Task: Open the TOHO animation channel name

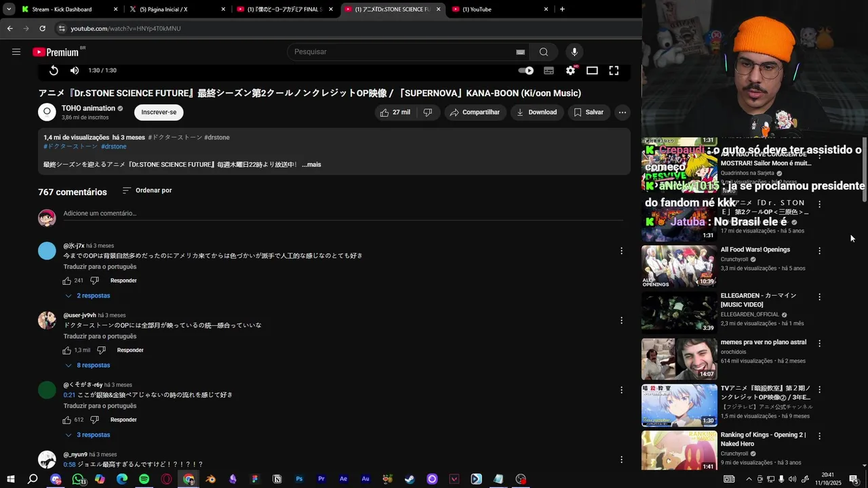Action: 88,108
